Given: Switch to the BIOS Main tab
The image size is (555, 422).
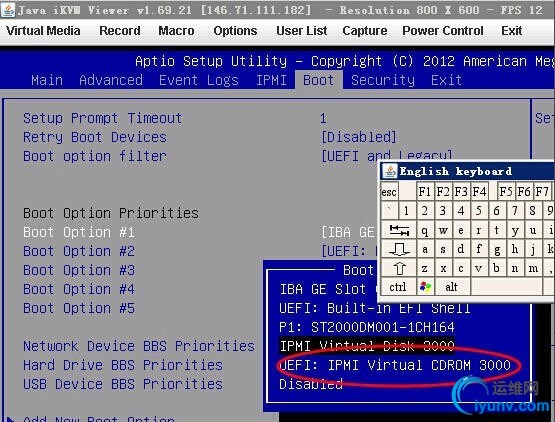Looking at the screenshot, I should 47,80.
